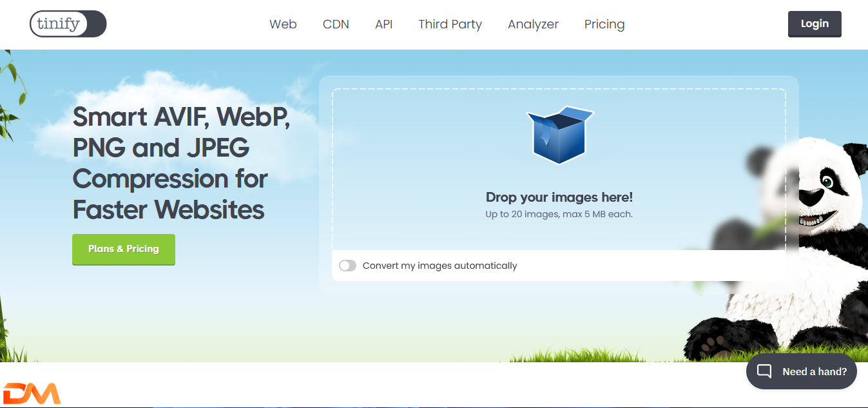
Task: Open the Analyzer page
Action: (x=533, y=24)
